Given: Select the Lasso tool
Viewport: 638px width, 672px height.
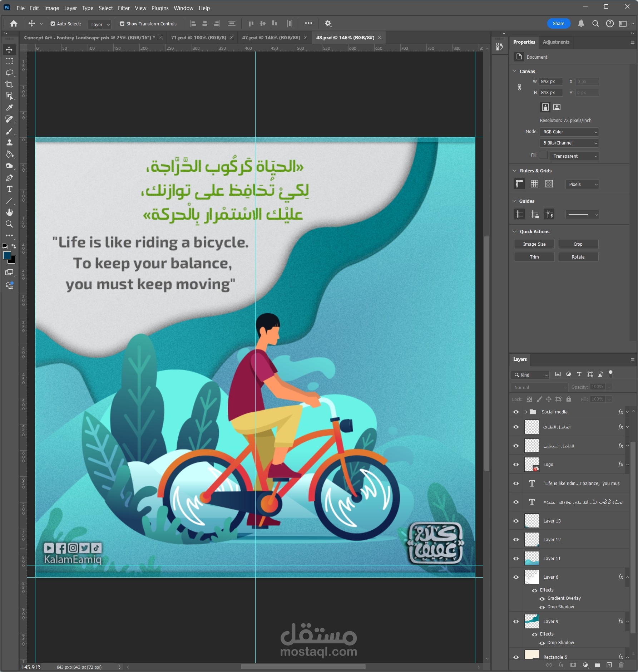Looking at the screenshot, I should coord(9,73).
